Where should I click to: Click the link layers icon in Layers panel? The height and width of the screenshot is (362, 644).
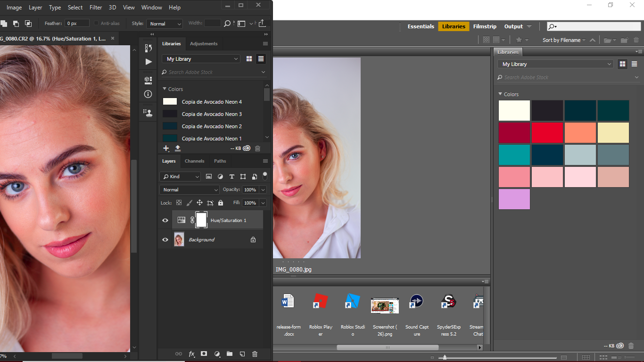coord(179,354)
